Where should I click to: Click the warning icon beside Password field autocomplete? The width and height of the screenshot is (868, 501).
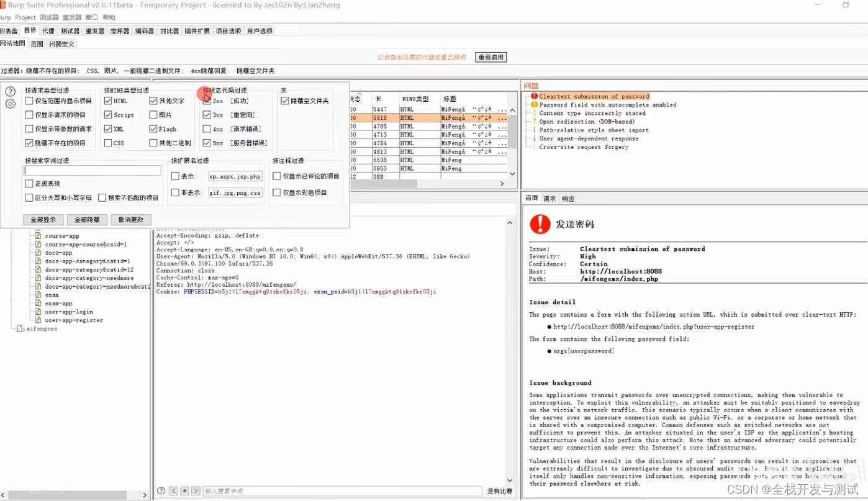pyautogui.click(x=534, y=105)
